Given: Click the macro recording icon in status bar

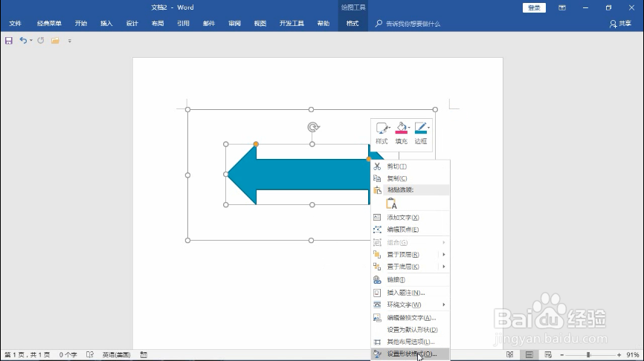Looking at the screenshot, I should click(144, 354).
